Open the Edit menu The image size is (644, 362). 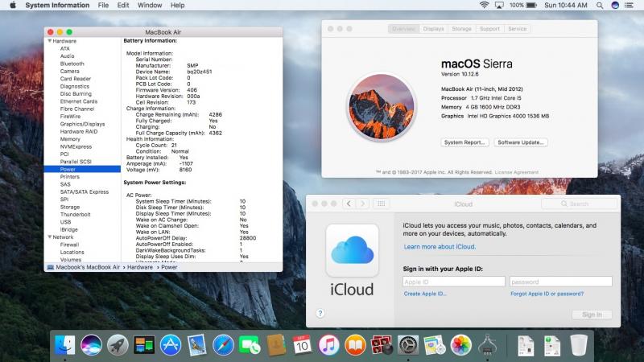tap(123, 6)
